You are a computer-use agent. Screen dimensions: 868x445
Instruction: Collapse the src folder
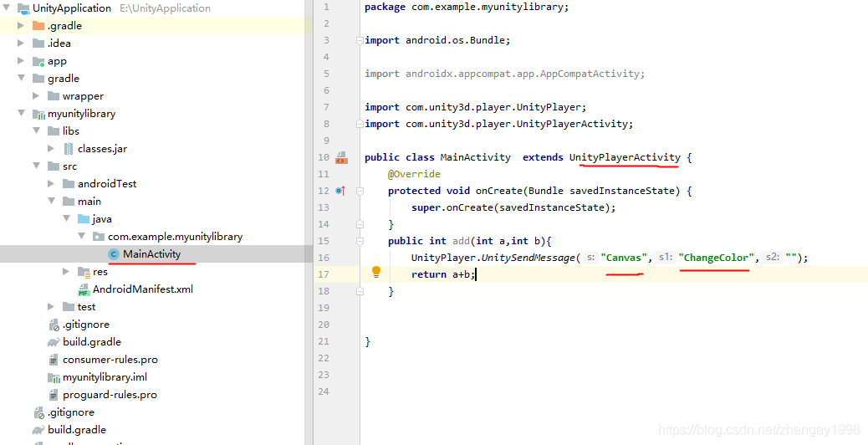36,166
